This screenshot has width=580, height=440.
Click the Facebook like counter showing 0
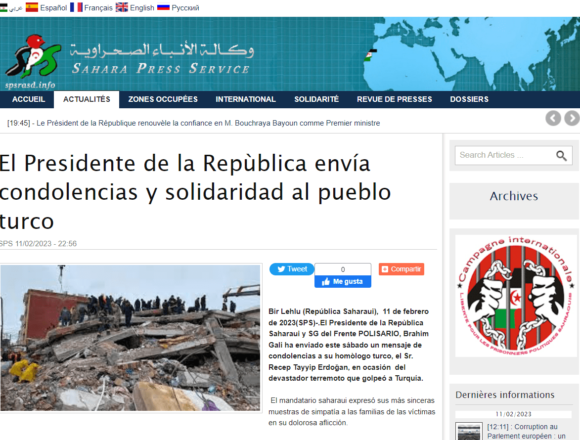tap(343, 269)
